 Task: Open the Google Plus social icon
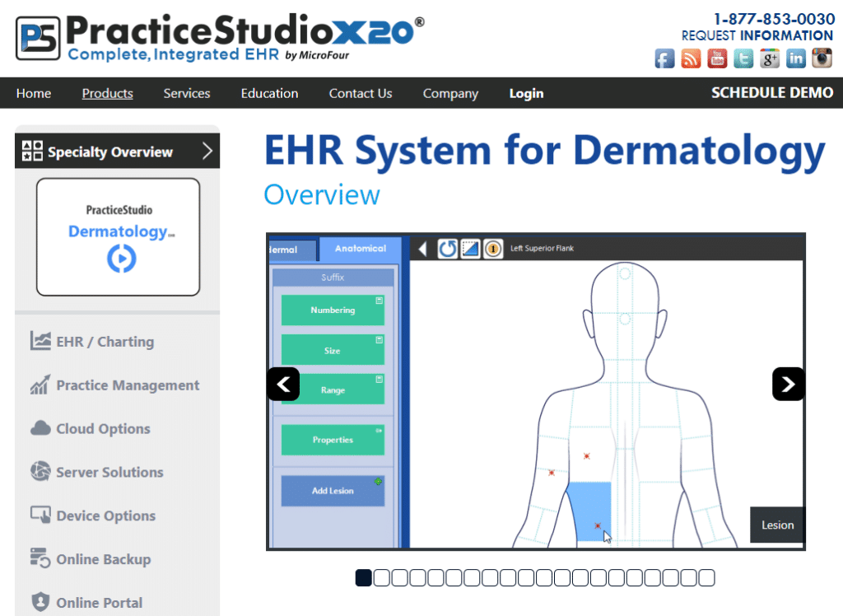[x=770, y=58]
